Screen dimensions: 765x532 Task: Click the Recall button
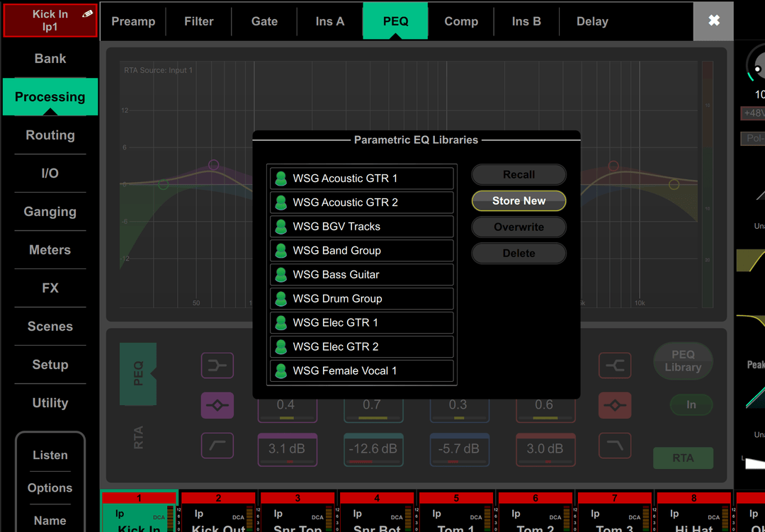518,174
